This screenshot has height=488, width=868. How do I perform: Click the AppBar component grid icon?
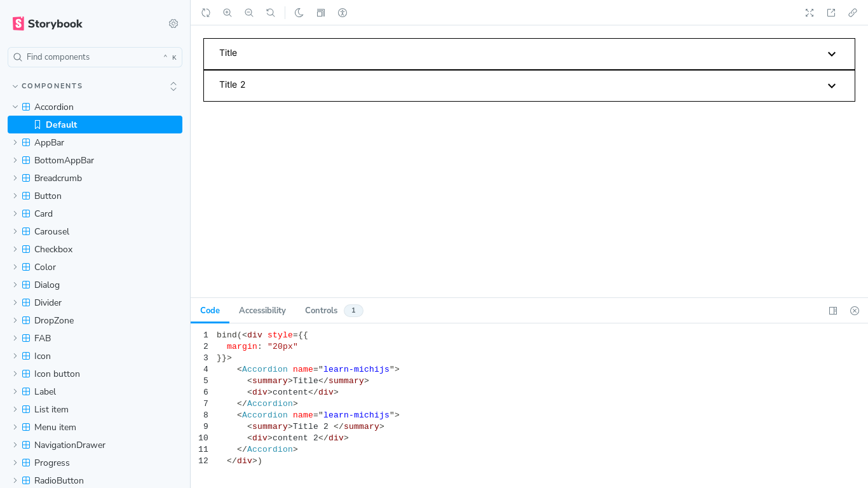click(x=26, y=142)
